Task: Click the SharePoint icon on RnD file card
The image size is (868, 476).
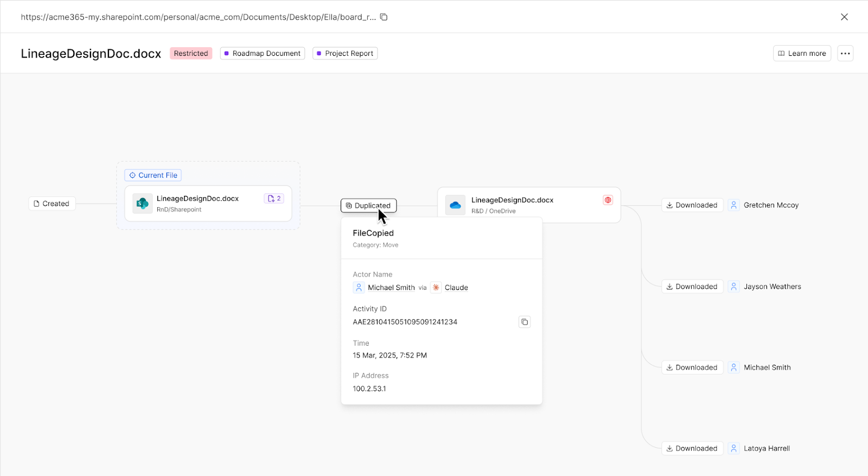Action: 142,204
